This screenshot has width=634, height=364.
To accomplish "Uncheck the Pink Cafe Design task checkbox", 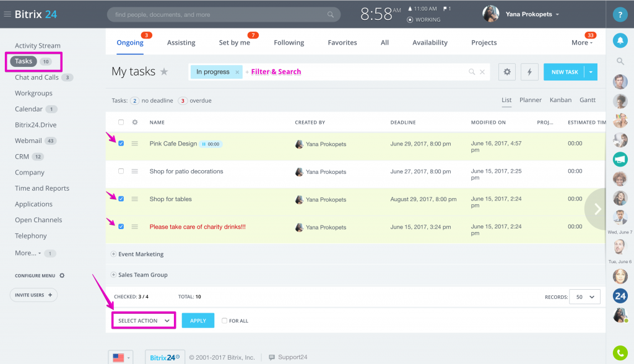I will pyautogui.click(x=121, y=144).
